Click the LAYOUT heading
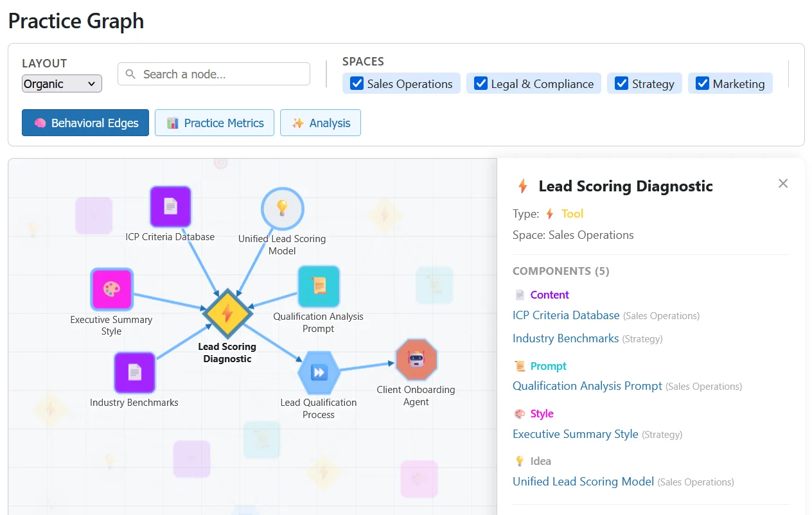The image size is (812, 515). click(x=44, y=64)
